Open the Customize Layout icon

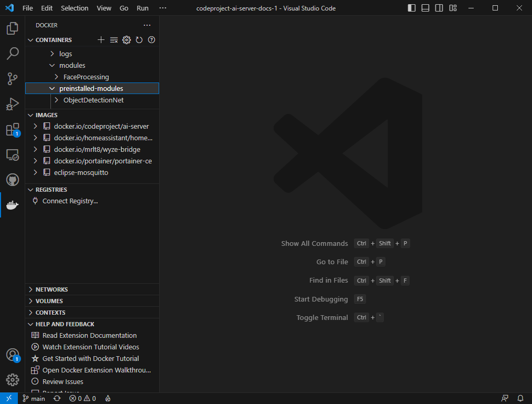[453, 8]
